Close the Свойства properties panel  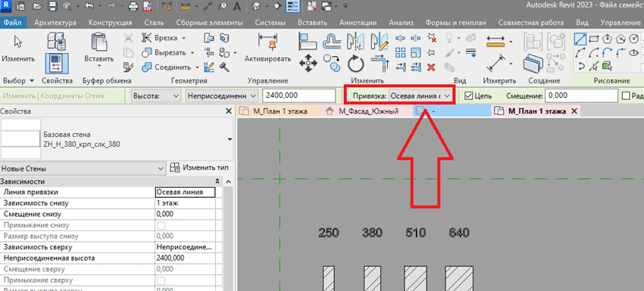(229, 111)
